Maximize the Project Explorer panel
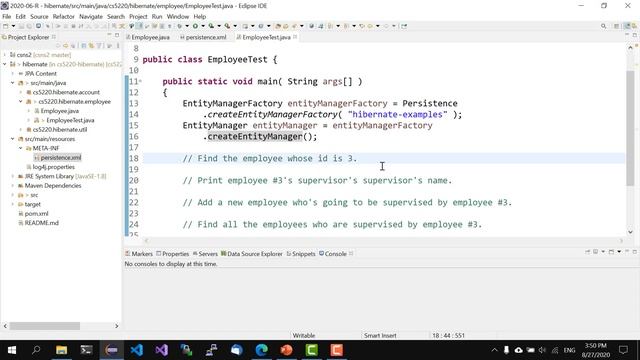Image resolution: width=640 pixels, height=360 pixels. point(117,36)
